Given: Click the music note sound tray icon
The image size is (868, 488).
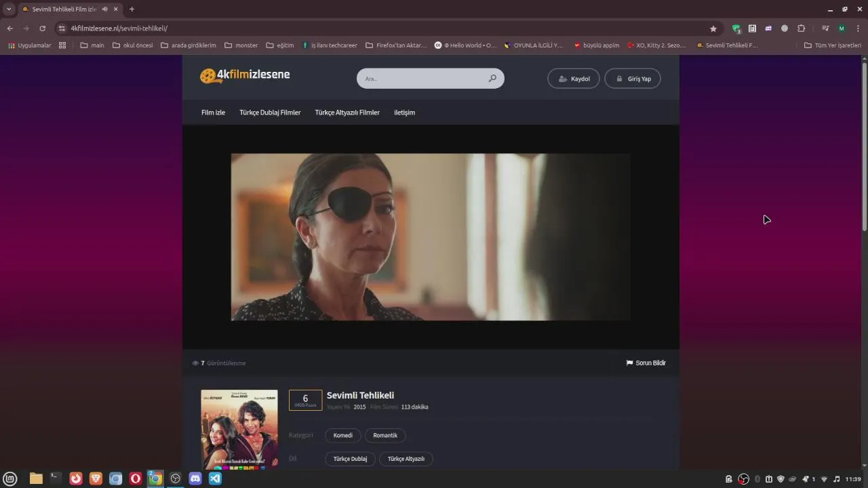Looking at the screenshot, I should [x=836, y=479].
